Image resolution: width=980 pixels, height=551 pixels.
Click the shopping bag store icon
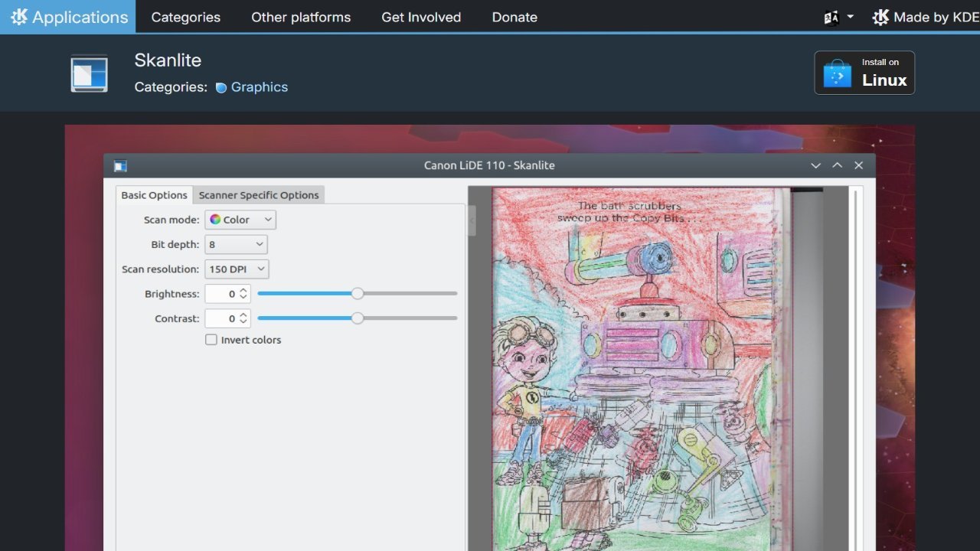(838, 73)
